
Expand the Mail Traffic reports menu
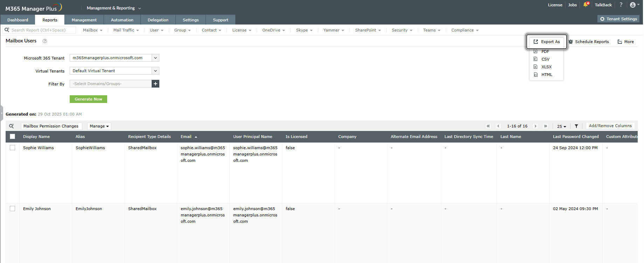coord(126,30)
